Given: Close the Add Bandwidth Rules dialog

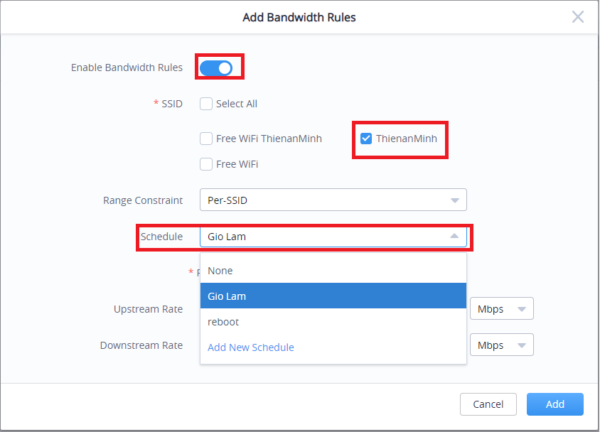Looking at the screenshot, I should pos(577,17).
